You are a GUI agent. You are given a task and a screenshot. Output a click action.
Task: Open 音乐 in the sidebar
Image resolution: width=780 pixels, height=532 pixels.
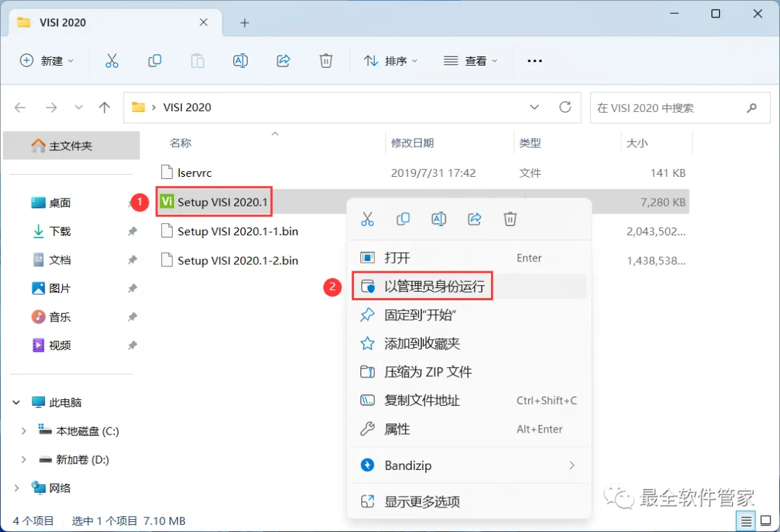(60, 317)
